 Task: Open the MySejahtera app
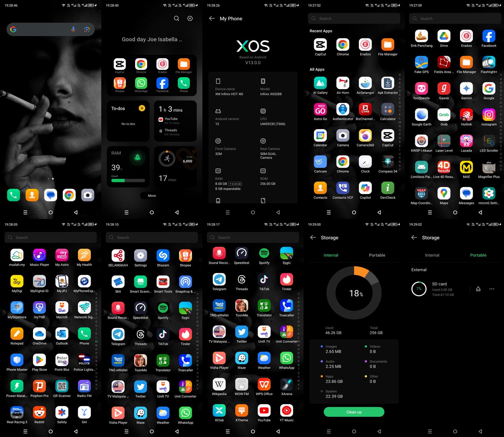(x=17, y=308)
